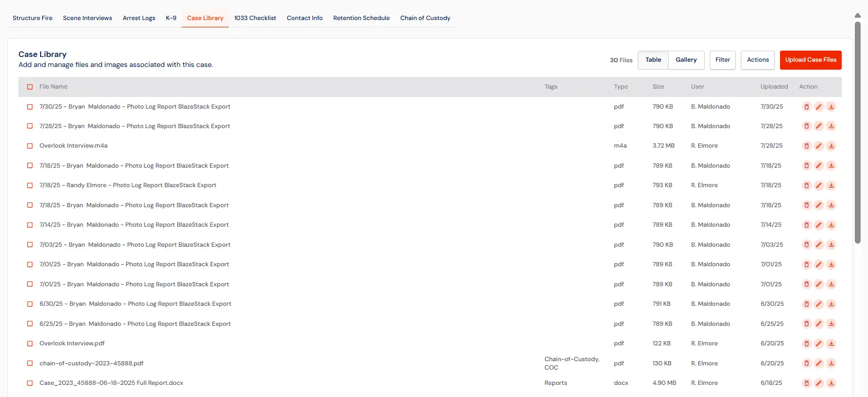The width and height of the screenshot is (868, 397).
Task: Edit the 7/28/25 Bryan Maldonado photo log
Action: pos(818,126)
